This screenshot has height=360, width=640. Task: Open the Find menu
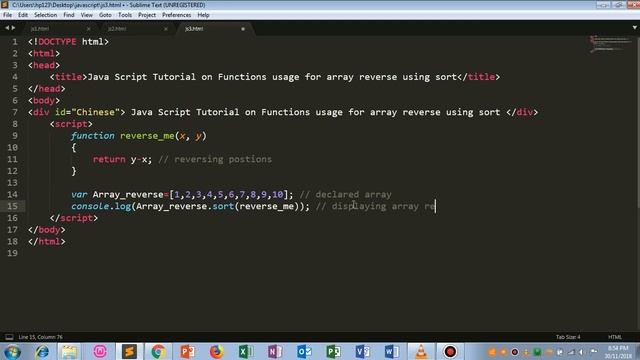pyautogui.click(x=69, y=15)
